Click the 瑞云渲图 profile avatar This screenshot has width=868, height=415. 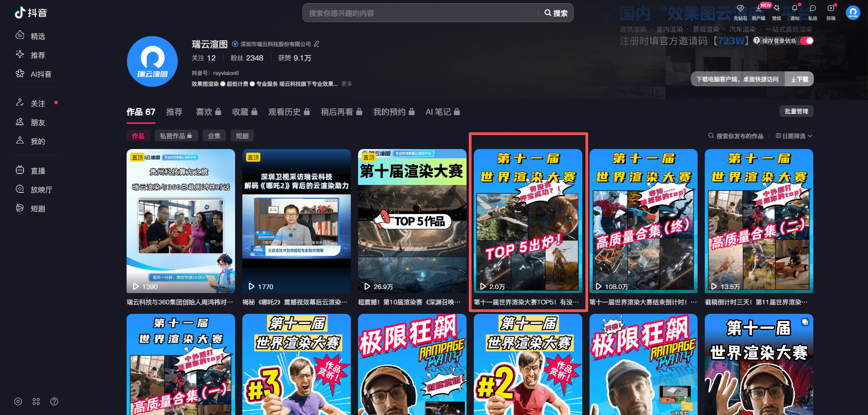[152, 61]
